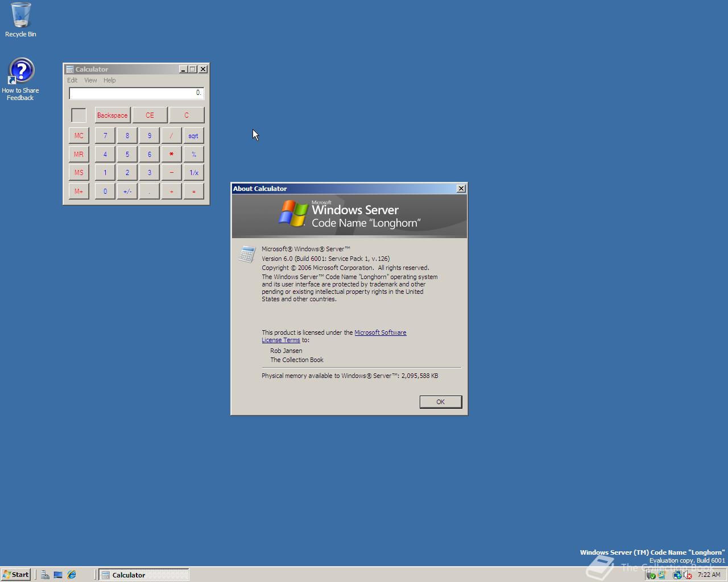Click calculator icon in About dialog

pyautogui.click(x=247, y=255)
